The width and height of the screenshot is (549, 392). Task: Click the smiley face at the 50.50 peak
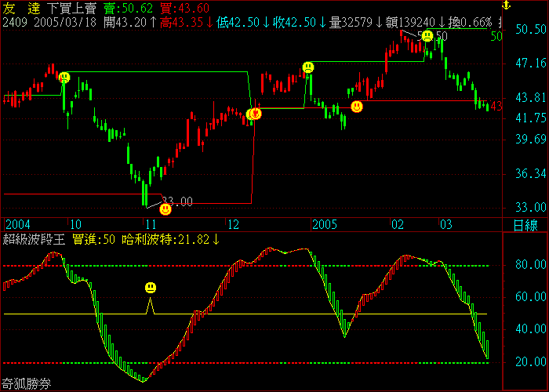[427, 36]
